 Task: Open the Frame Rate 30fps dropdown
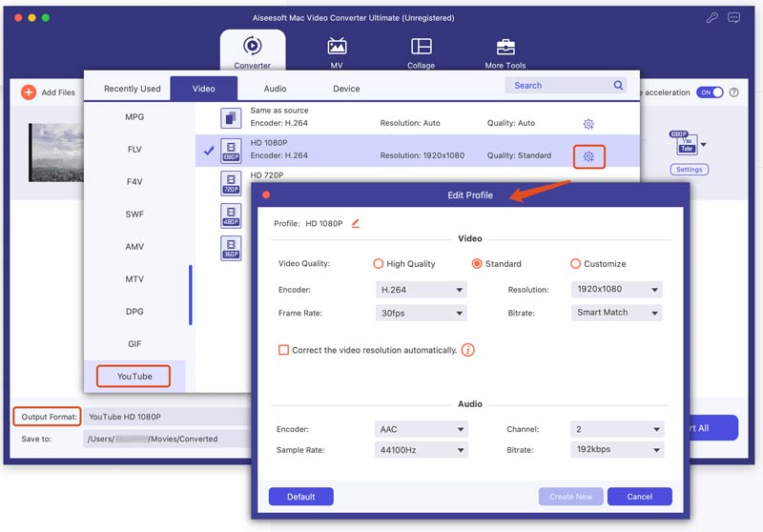click(421, 313)
